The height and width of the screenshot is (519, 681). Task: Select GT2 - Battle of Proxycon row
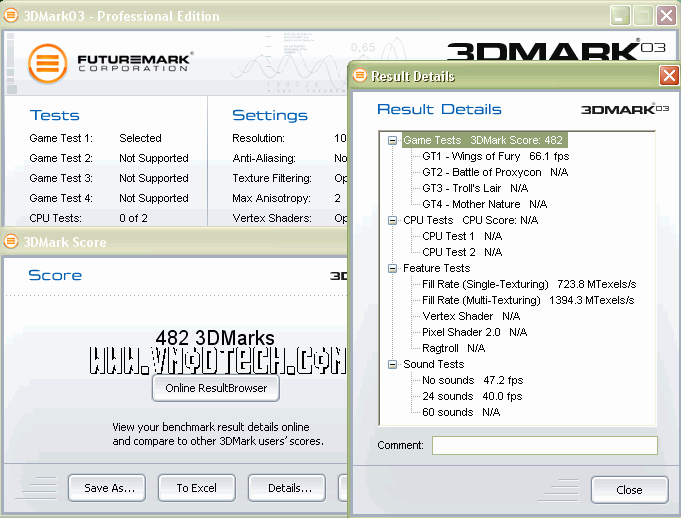pos(495,172)
